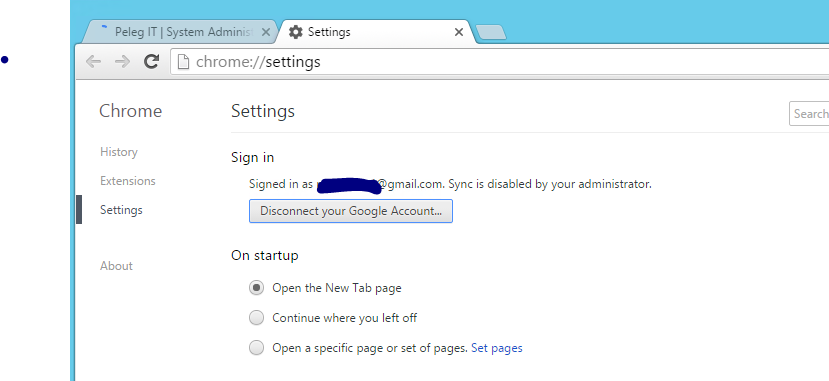The image size is (829, 381).
Task: Close the Peleg IT tab
Action: pyautogui.click(x=266, y=32)
